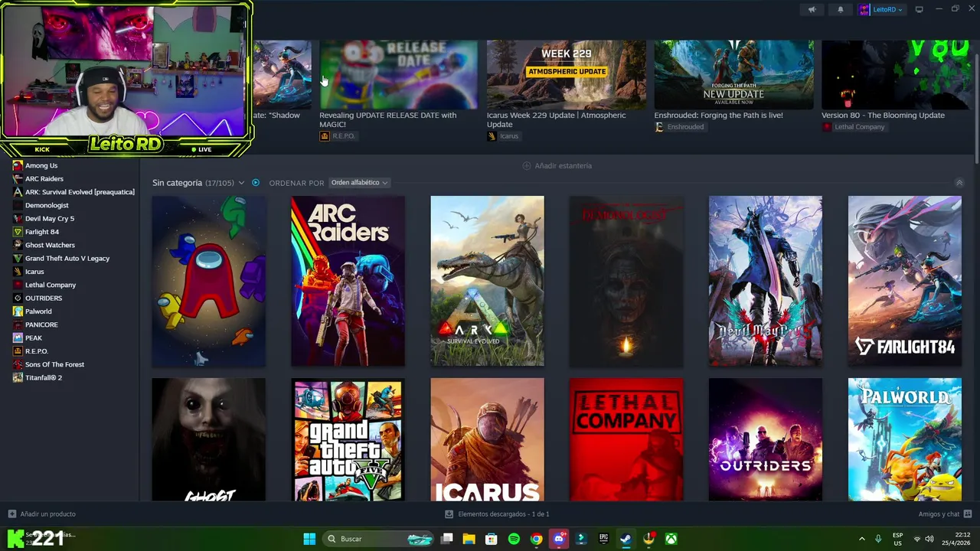The height and width of the screenshot is (551, 980).
Task: Click the OUTRIDERS icon in the sidebar list
Action: (18, 298)
